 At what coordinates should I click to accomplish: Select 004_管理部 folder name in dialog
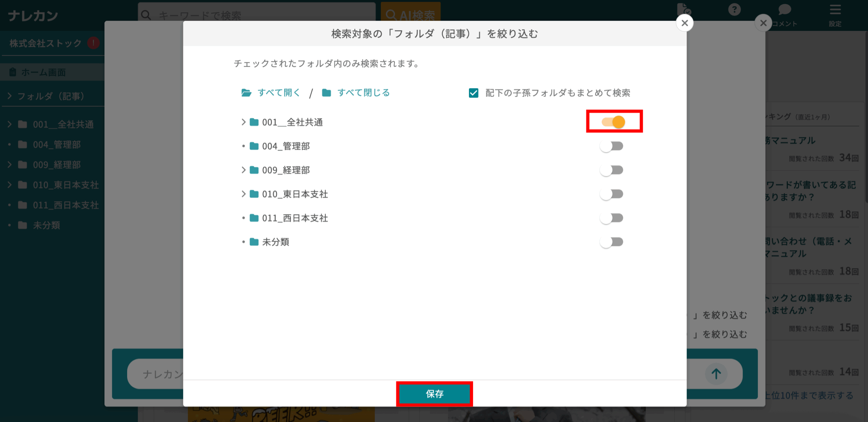286,146
